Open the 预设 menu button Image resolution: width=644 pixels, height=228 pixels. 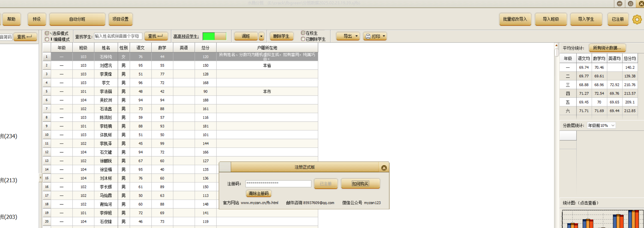(x=37, y=19)
